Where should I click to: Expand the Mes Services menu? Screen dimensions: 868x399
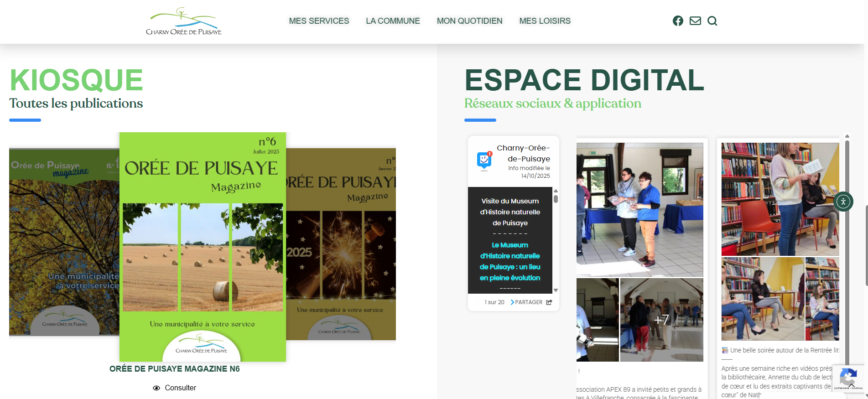(319, 21)
